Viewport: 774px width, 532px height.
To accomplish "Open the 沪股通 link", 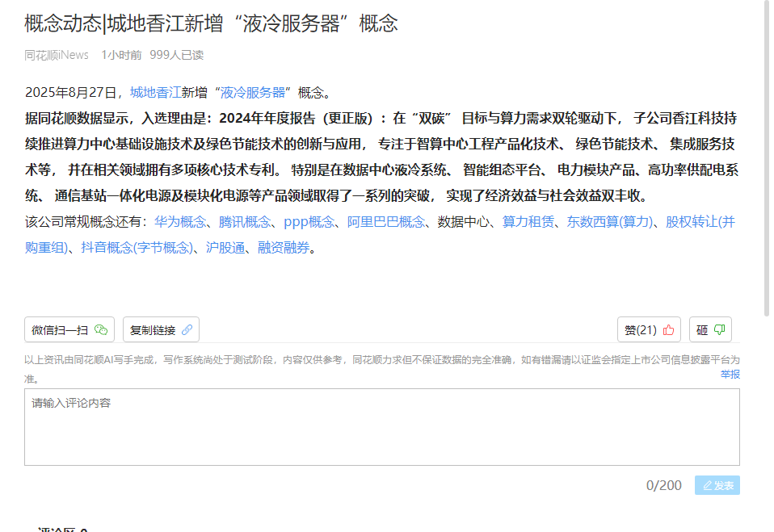I will 225,247.
